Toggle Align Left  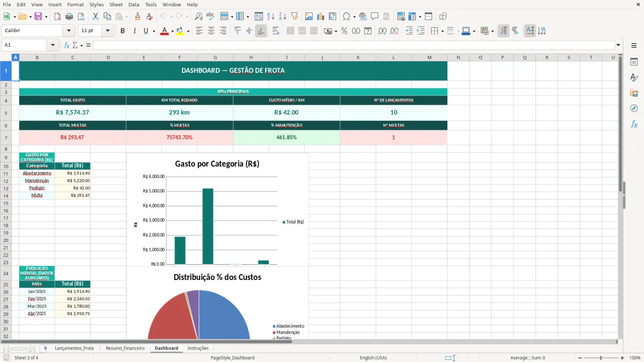[x=199, y=31]
